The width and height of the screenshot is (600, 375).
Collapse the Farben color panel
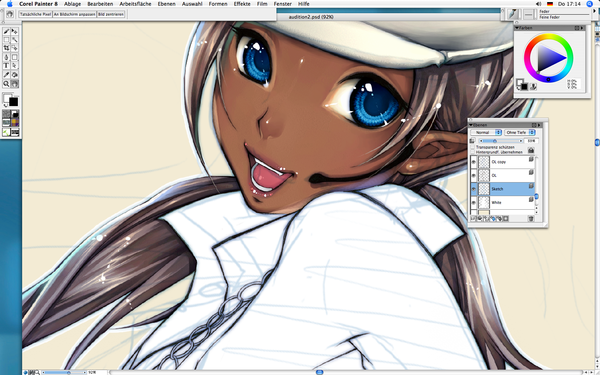click(x=517, y=28)
